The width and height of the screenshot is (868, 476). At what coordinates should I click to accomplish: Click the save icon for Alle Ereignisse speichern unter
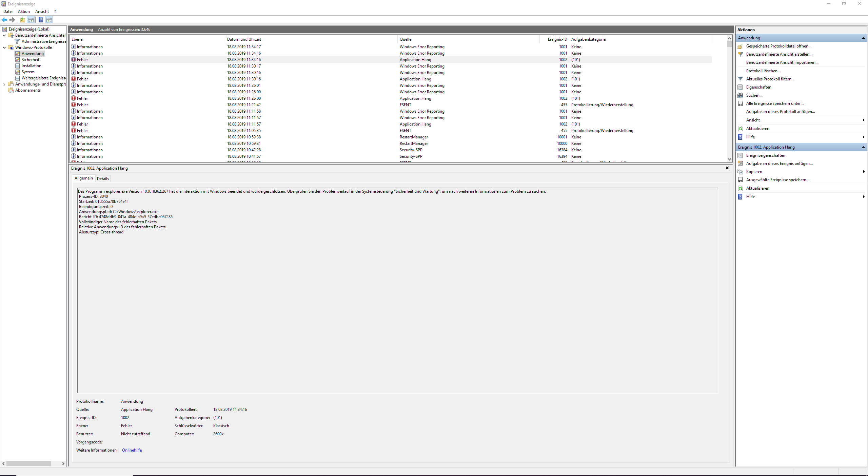click(740, 103)
